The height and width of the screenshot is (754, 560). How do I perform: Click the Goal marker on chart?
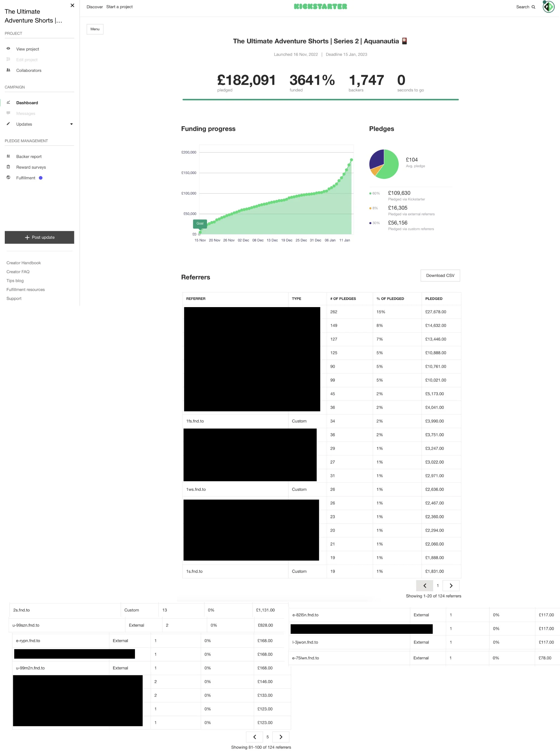200,224
